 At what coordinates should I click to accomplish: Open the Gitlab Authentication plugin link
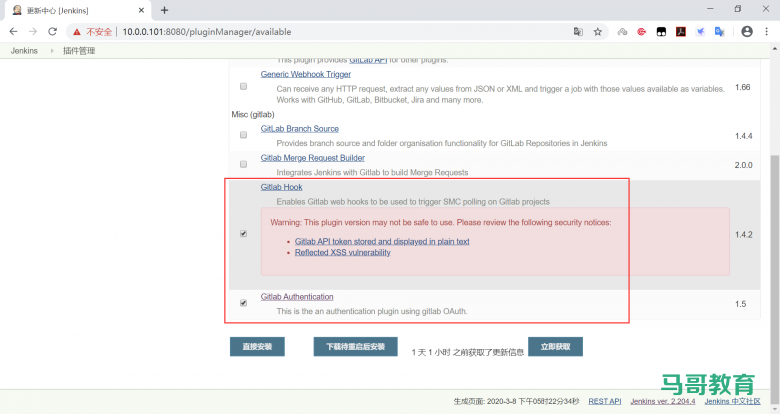pyautogui.click(x=297, y=297)
